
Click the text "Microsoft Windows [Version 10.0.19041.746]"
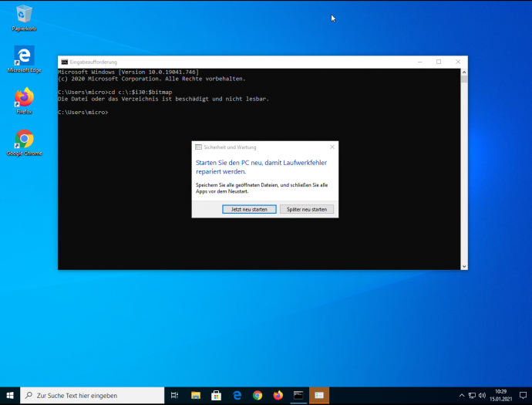pyautogui.click(x=129, y=72)
